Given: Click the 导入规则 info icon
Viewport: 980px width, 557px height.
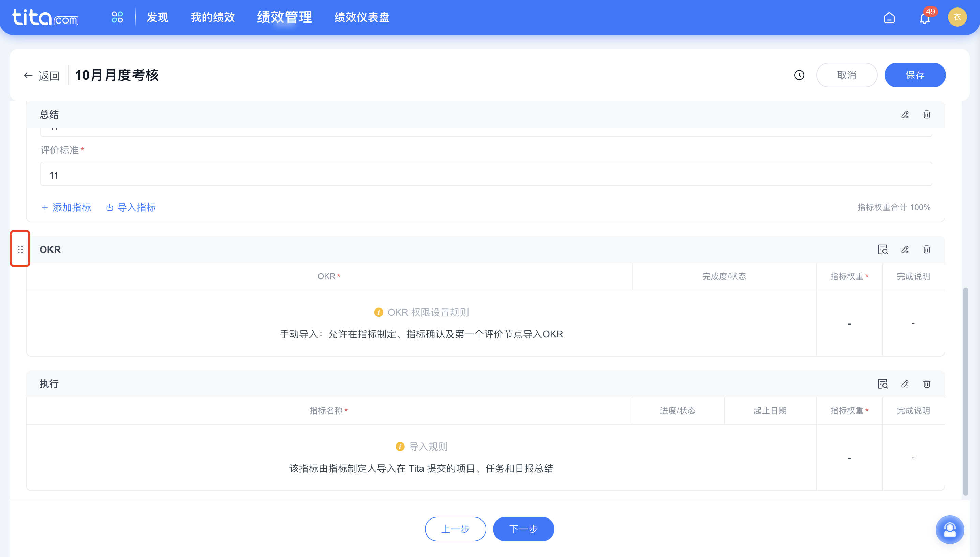Looking at the screenshot, I should [400, 447].
